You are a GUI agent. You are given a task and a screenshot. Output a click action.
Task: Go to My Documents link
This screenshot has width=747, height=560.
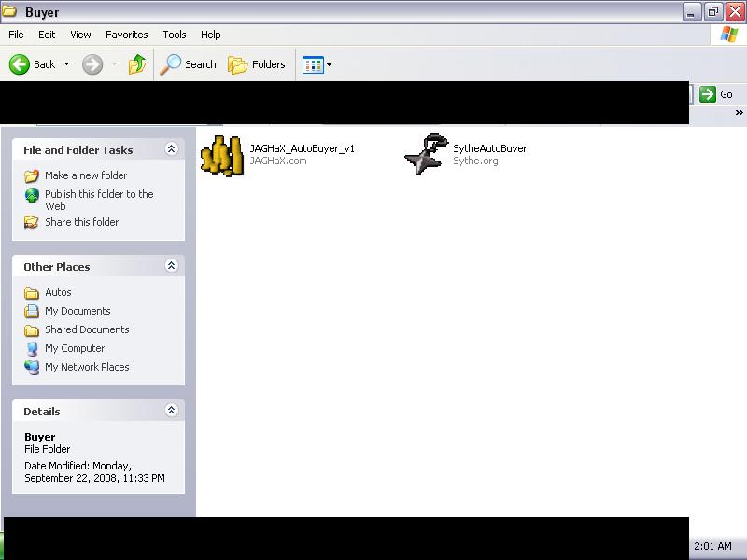(x=78, y=311)
